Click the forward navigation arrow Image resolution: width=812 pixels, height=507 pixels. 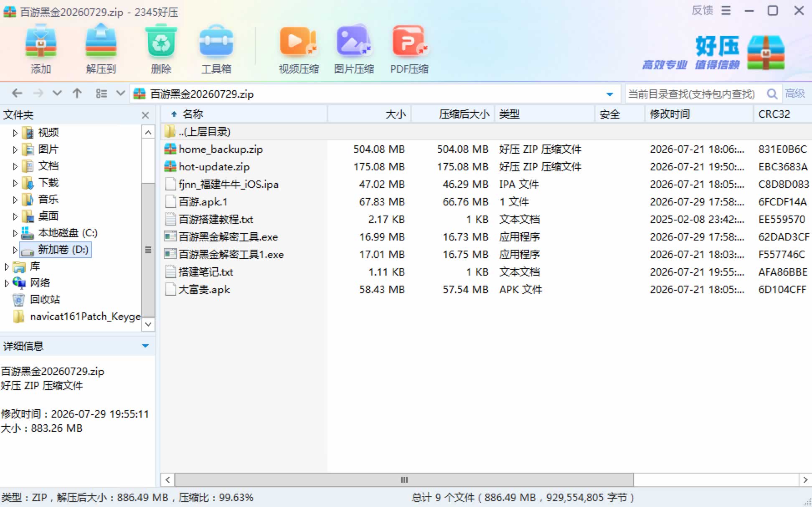pos(38,93)
